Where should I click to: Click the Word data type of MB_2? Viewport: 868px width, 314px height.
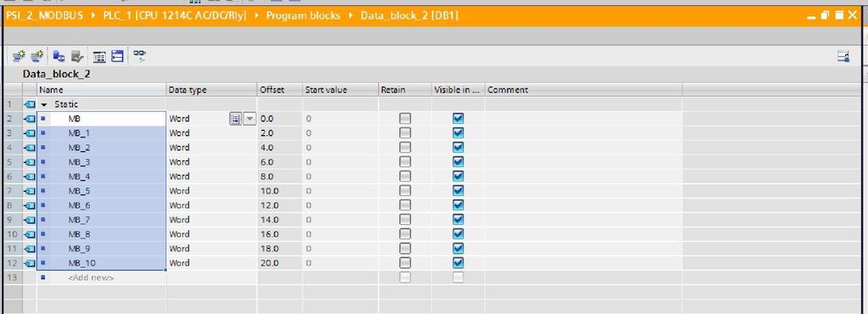pos(180,148)
